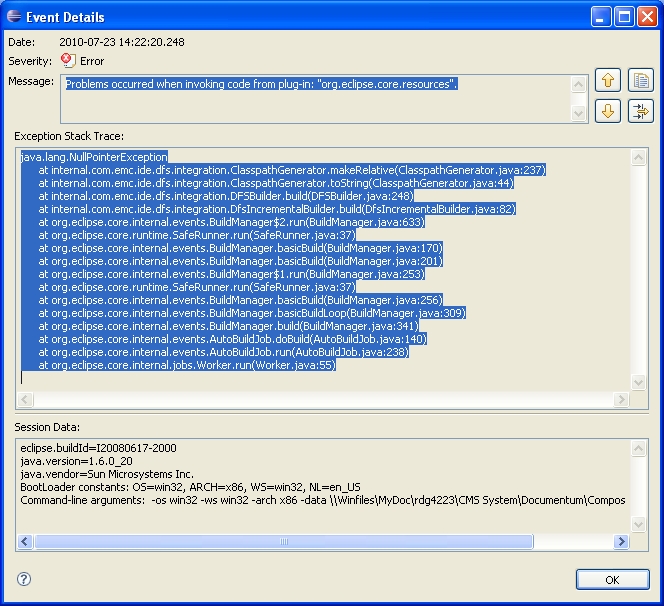Click OK to close Event Details
The image size is (664, 606).
tap(612, 580)
